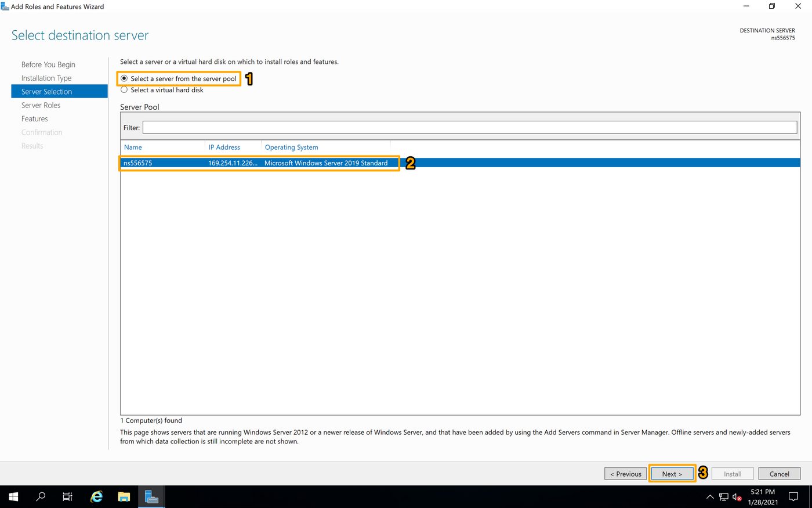Select the 'Select a server from the server pool' radio
812x508 pixels.
[124, 77]
